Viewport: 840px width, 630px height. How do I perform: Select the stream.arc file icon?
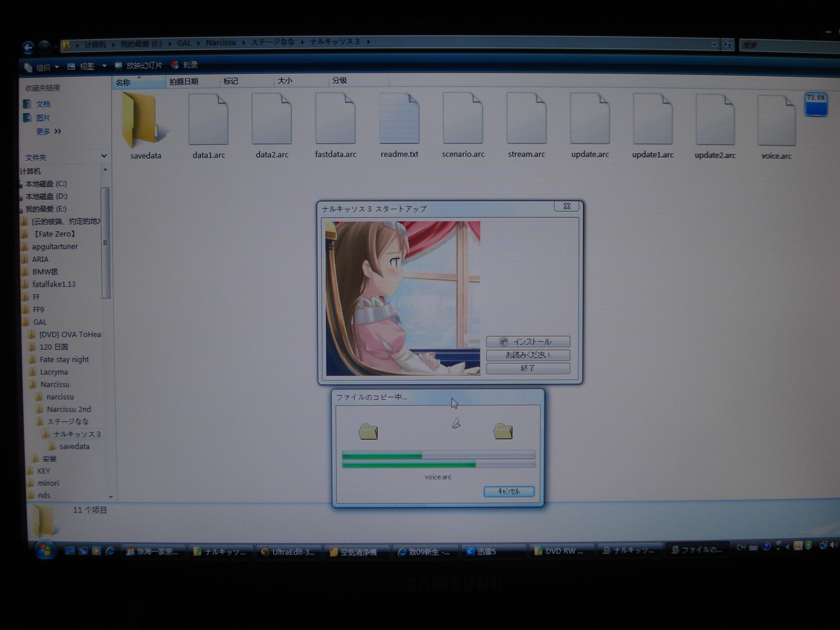point(526,119)
